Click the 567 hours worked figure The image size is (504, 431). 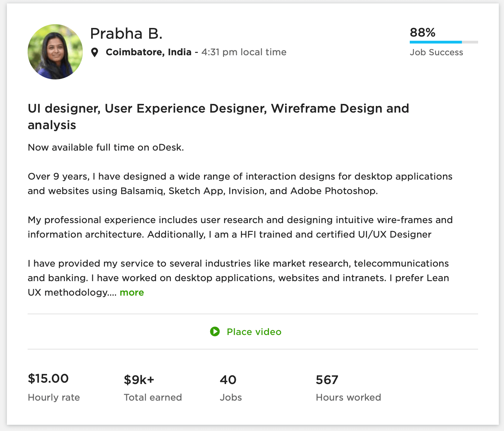327,380
